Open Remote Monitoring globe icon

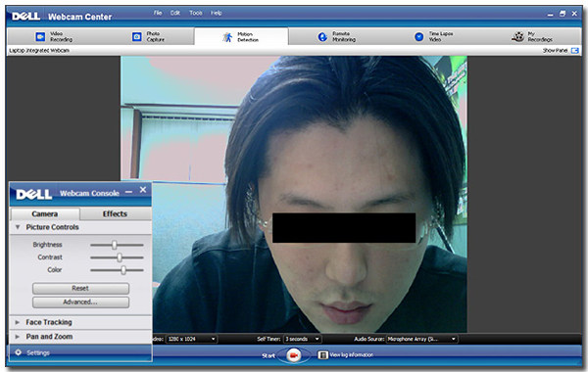[322, 37]
